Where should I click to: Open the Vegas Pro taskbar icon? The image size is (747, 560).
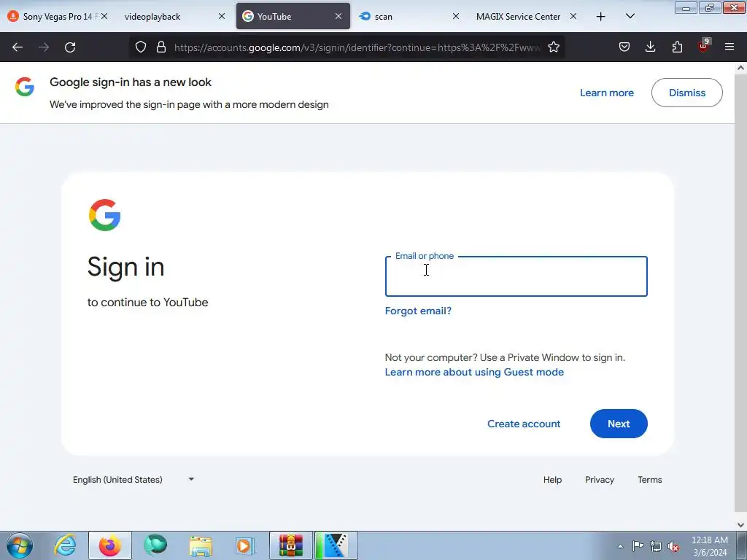point(336,545)
